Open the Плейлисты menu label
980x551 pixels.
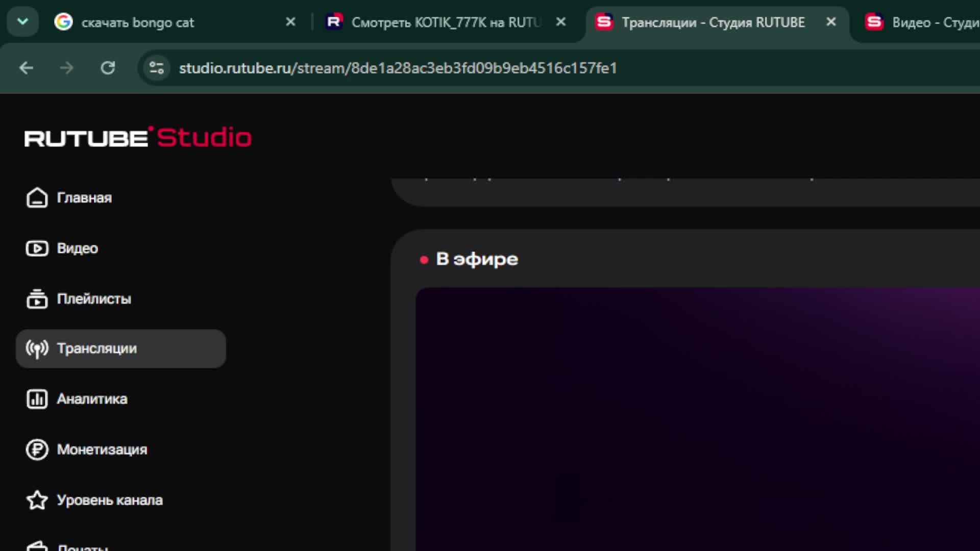tap(94, 299)
